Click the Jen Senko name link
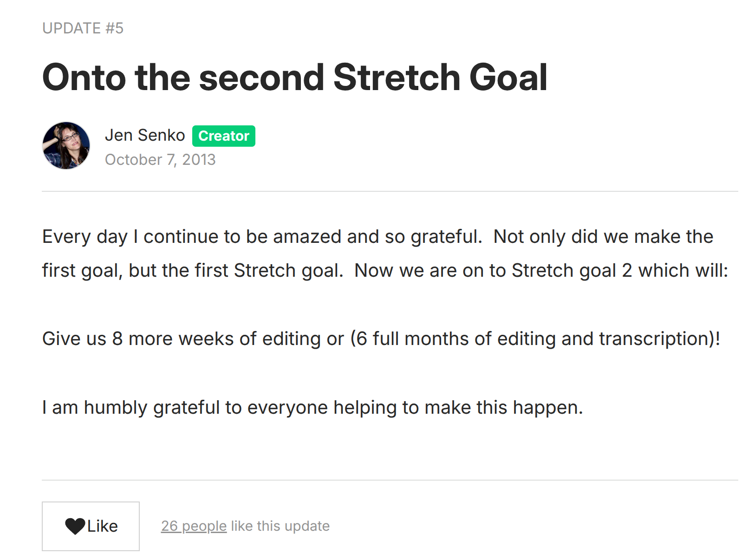 [145, 135]
